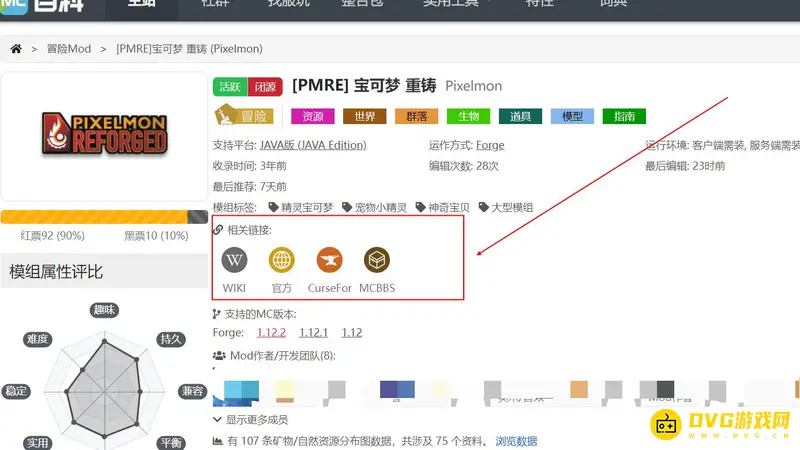Click the 浏览数据 link
Viewport: 800px width, 450px height.
pos(516,441)
